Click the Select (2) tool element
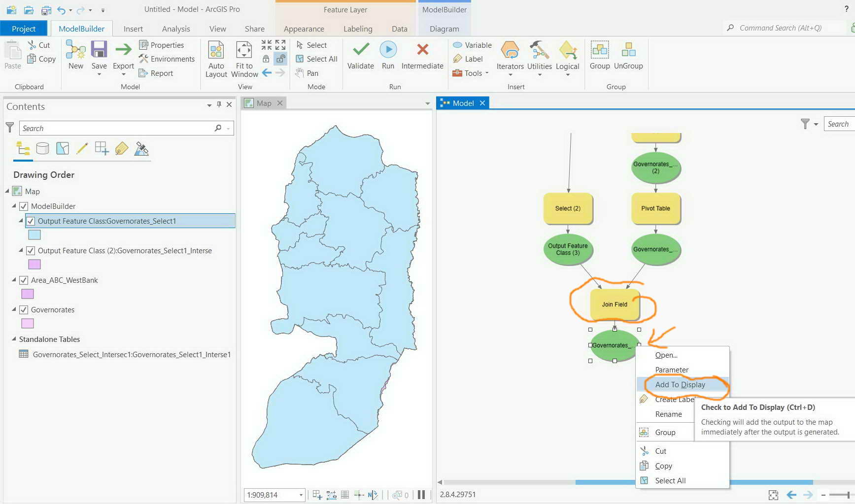This screenshot has width=855, height=504. click(568, 208)
